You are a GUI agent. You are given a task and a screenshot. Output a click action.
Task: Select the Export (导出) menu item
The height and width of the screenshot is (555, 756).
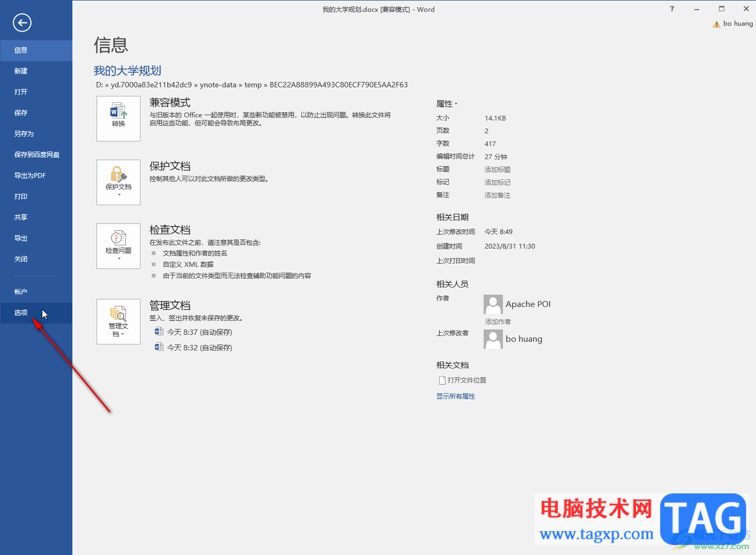point(36,238)
